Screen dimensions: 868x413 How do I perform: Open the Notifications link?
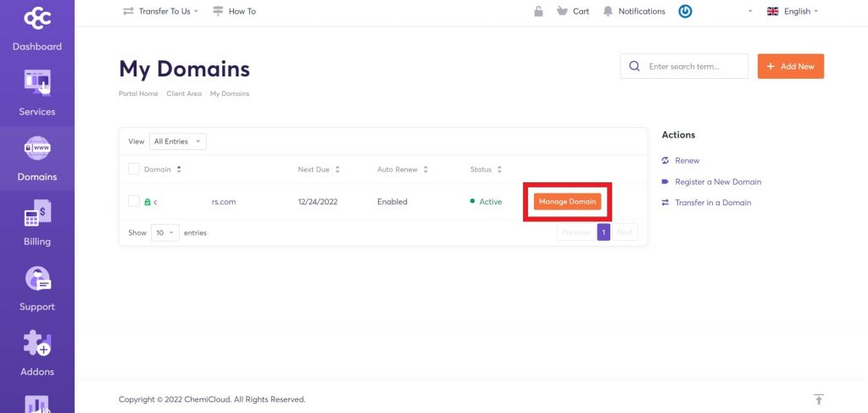tap(642, 11)
